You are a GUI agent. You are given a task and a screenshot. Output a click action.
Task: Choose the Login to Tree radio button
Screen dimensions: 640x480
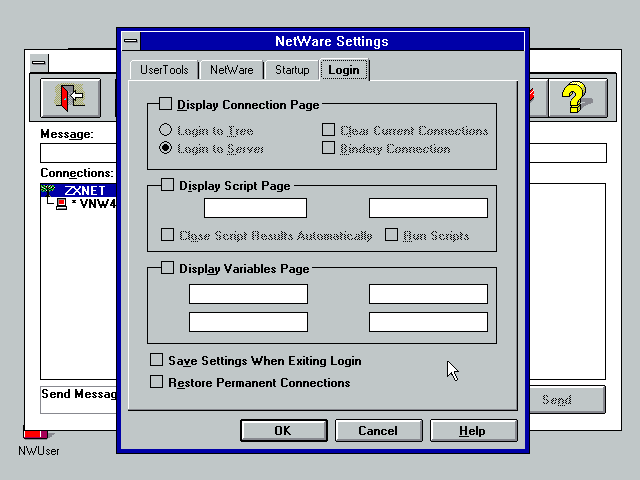pos(165,130)
